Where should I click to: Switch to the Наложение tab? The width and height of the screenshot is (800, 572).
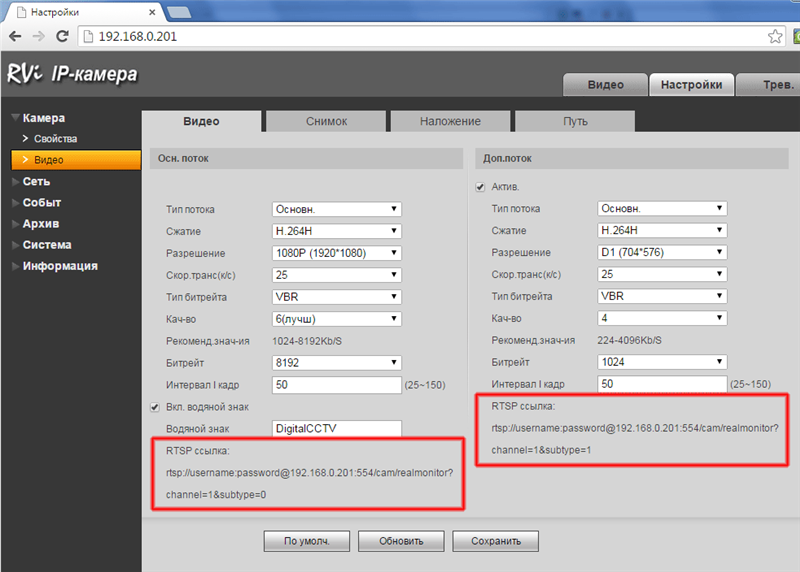(x=450, y=121)
